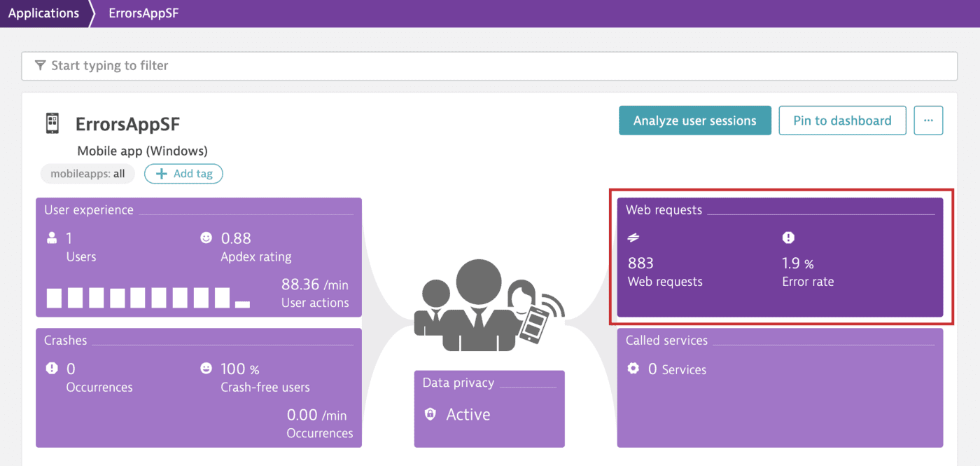Click the Web requests flow icon

point(633,237)
